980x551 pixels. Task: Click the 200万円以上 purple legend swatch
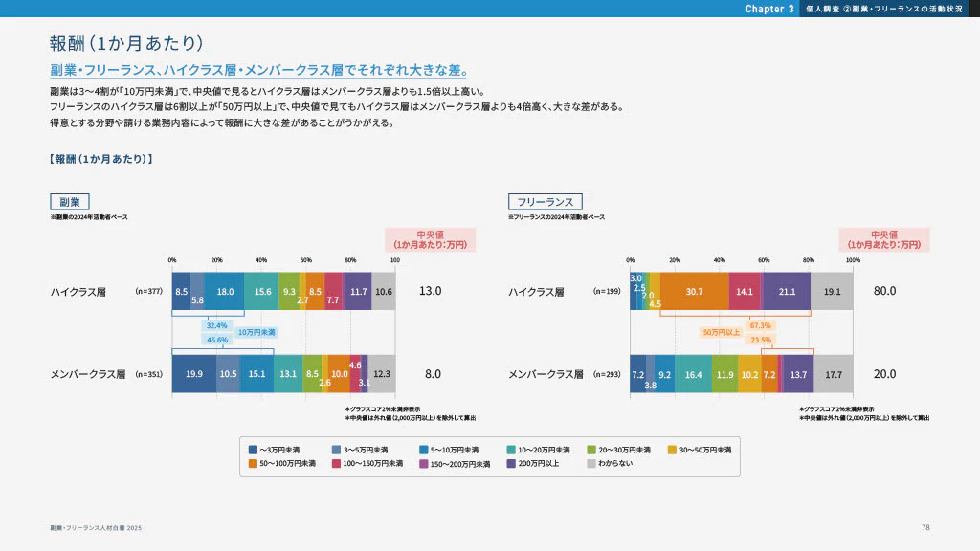point(511,464)
